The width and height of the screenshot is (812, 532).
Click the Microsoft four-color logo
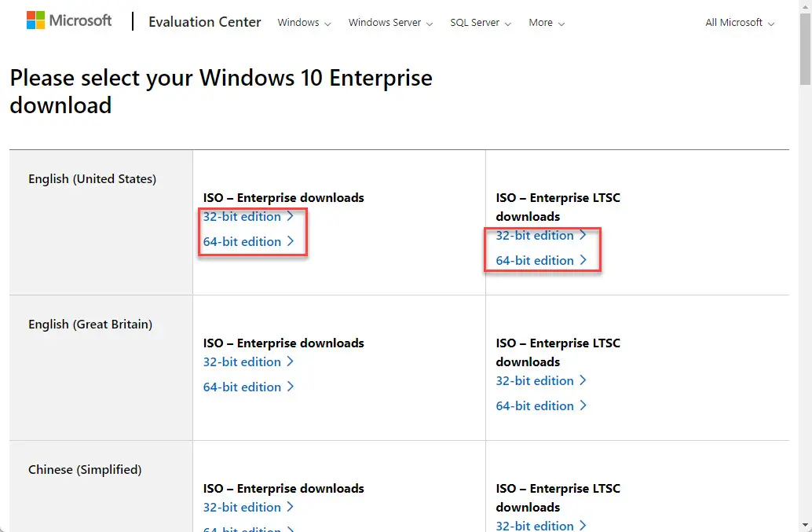pyautogui.click(x=36, y=20)
